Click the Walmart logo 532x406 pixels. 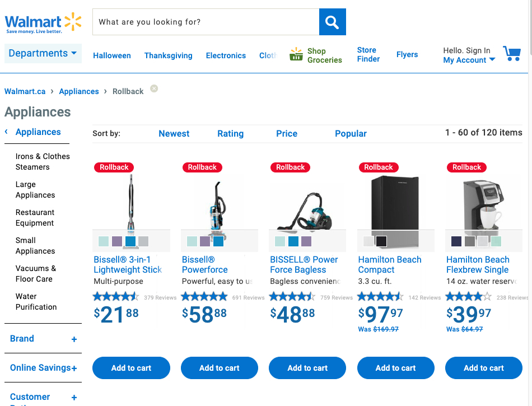pos(43,23)
